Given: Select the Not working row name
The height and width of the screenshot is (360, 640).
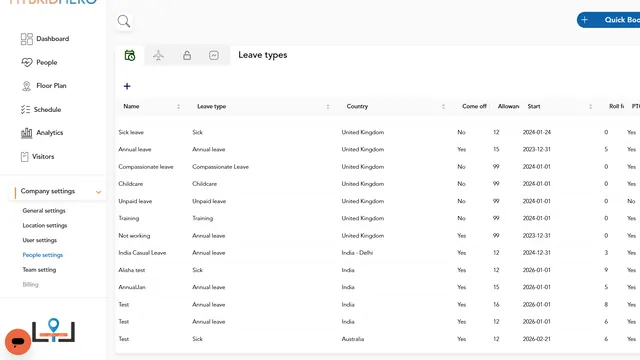Looking at the screenshot, I should coord(134,236).
